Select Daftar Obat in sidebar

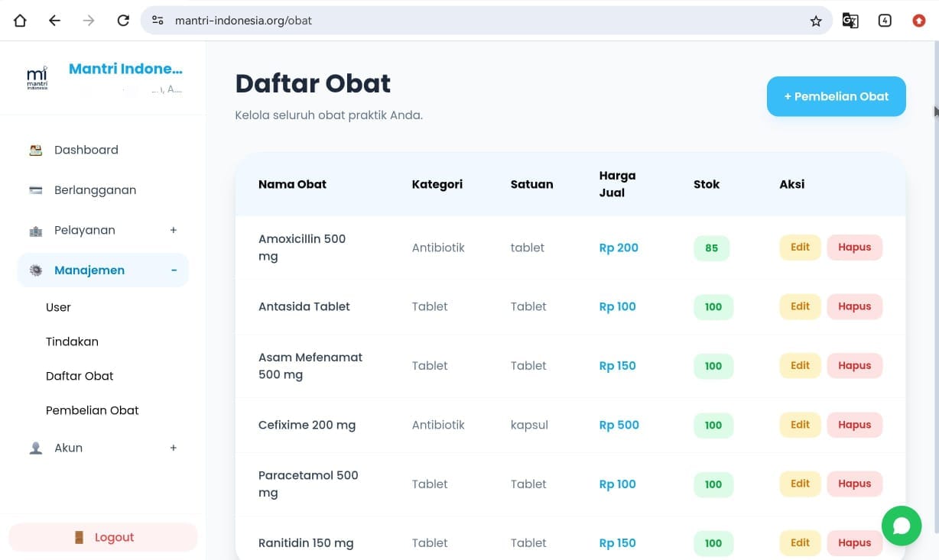click(80, 376)
